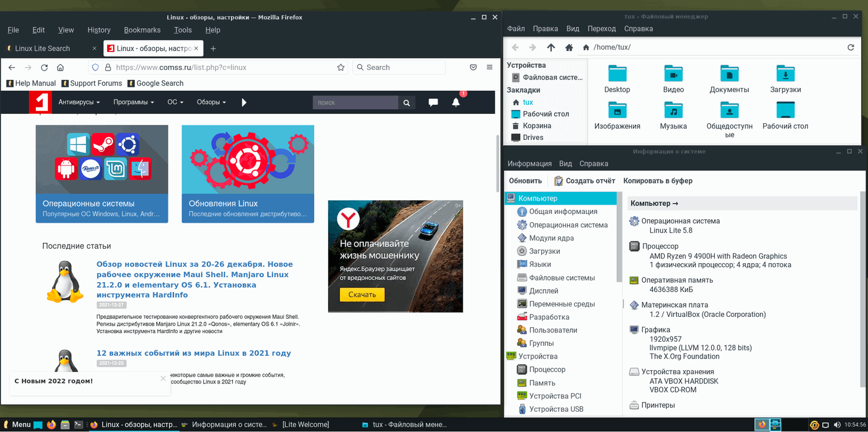868x432 pixels.
Task: Close the Linux Lite Search tab
Action: click(94, 49)
